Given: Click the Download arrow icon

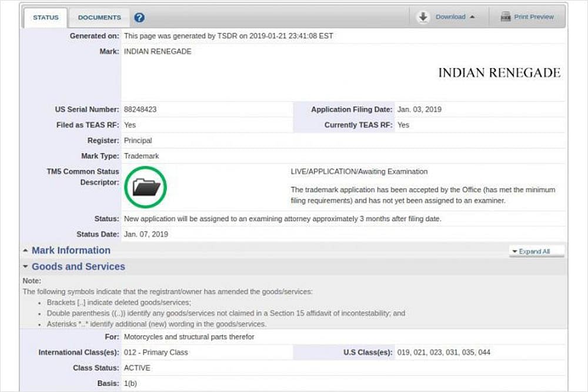Looking at the screenshot, I should [x=423, y=17].
